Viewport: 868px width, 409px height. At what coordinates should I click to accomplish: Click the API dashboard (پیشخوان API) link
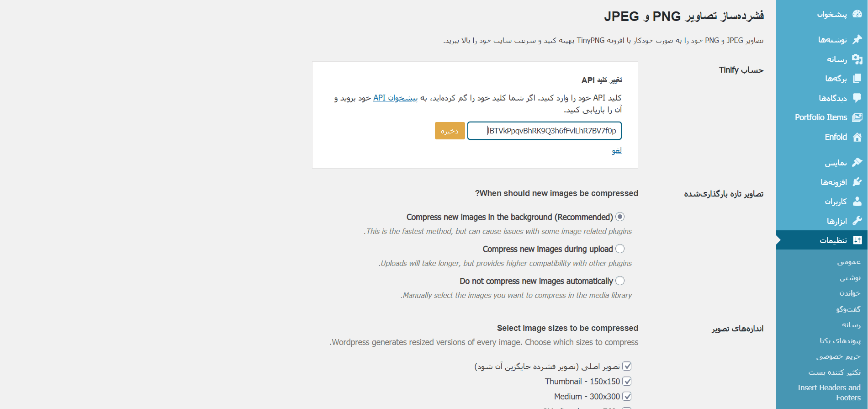(x=395, y=98)
